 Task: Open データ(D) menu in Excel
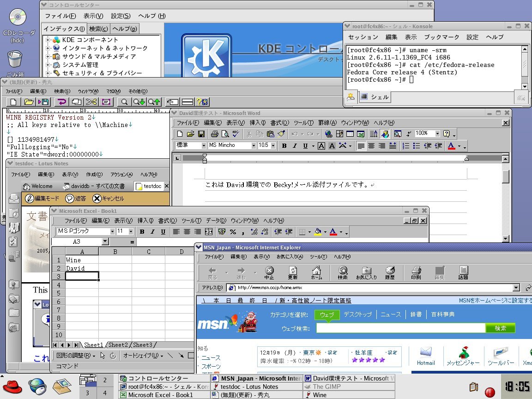coord(216,221)
